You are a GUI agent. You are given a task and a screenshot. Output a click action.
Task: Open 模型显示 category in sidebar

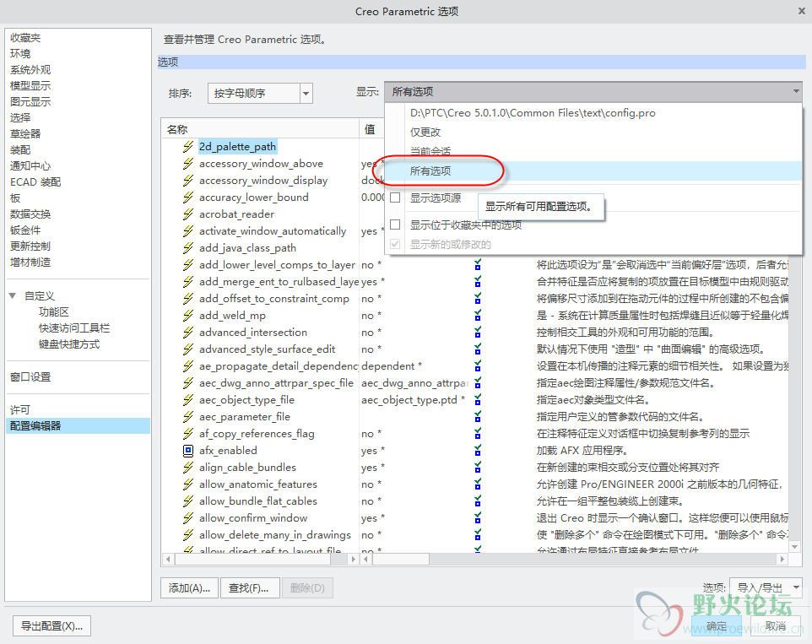coord(30,86)
